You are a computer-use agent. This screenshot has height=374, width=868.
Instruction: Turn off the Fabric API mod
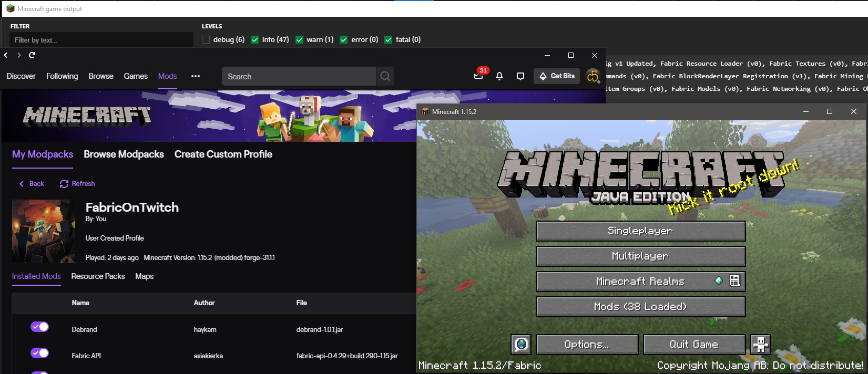pyautogui.click(x=39, y=353)
